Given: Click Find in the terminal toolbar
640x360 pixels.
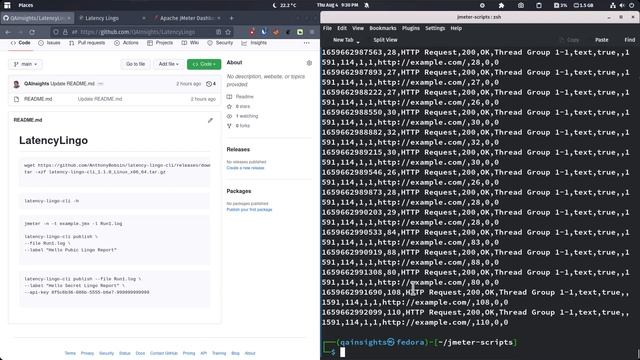Looking at the screenshot, I should pyautogui.click(x=629, y=40).
